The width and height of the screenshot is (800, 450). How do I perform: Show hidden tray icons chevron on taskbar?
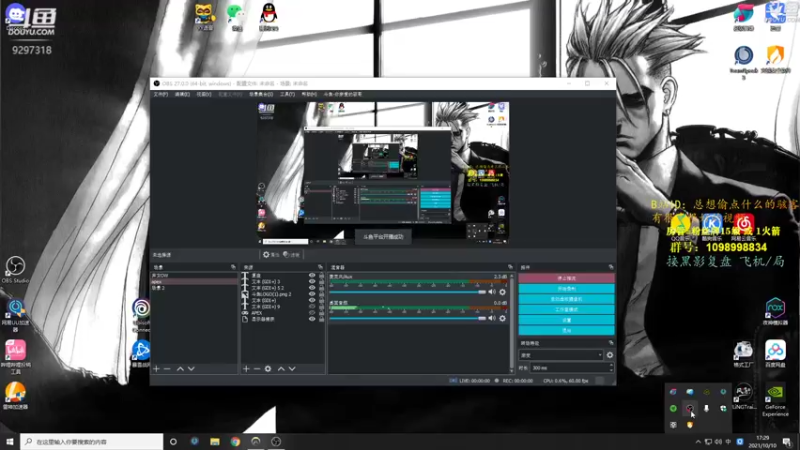[698, 442]
